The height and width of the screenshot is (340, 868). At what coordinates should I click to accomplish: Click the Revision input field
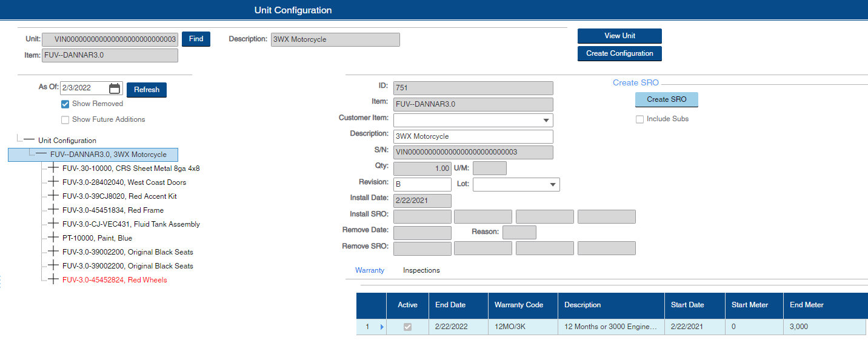coord(422,184)
